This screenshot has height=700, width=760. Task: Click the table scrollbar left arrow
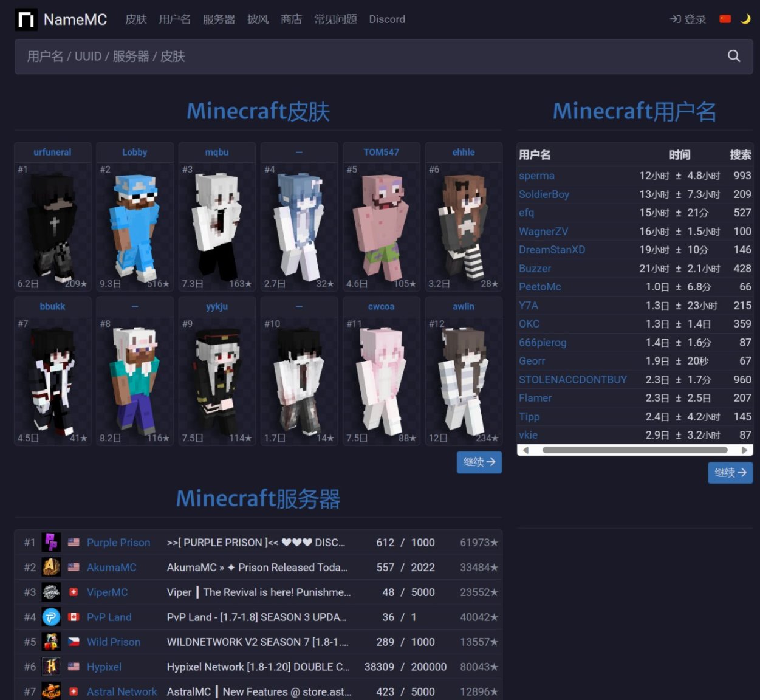pyautogui.click(x=525, y=450)
